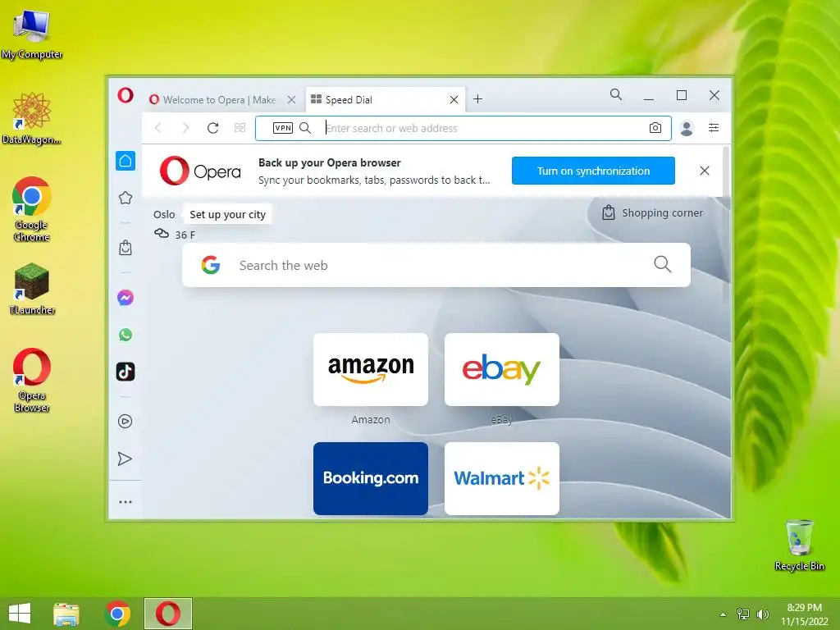Open Bookmarks star in sidebar
The height and width of the screenshot is (630, 840).
click(x=126, y=198)
